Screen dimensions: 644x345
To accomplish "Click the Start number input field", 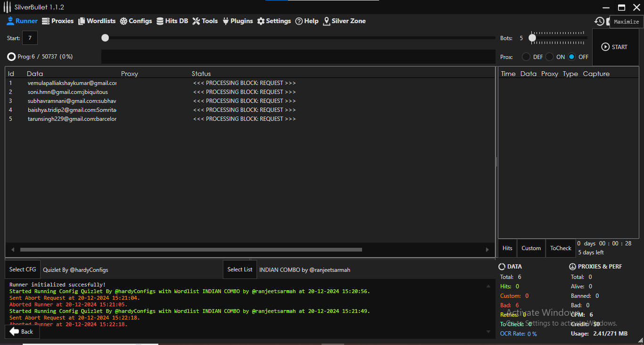I will (x=30, y=38).
